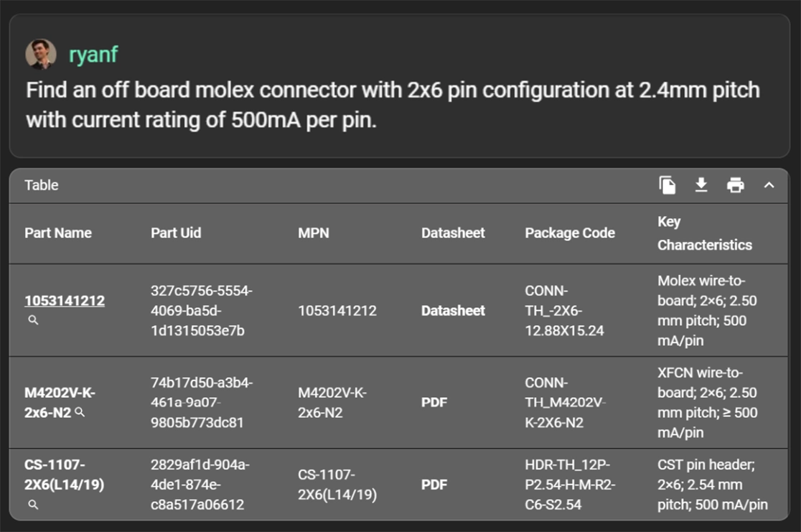This screenshot has height=532, width=801.
Task: Click the Part Uid column header
Action: click(176, 233)
